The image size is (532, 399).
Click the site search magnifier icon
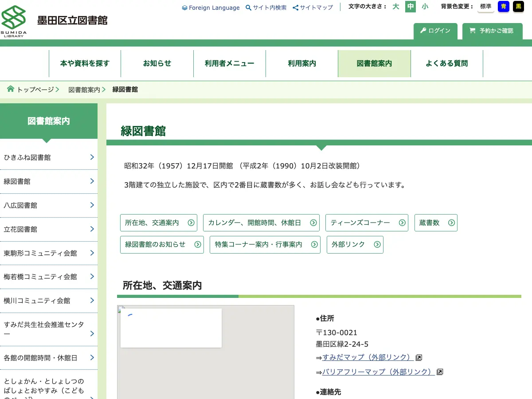point(248,8)
